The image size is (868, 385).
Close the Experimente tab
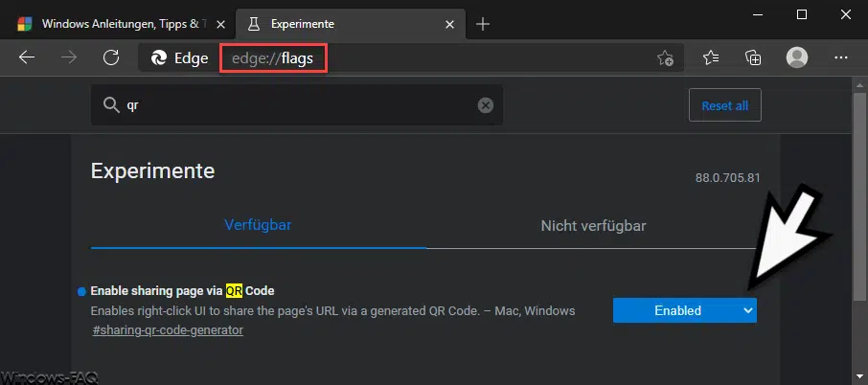pyautogui.click(x=448, y=24)
